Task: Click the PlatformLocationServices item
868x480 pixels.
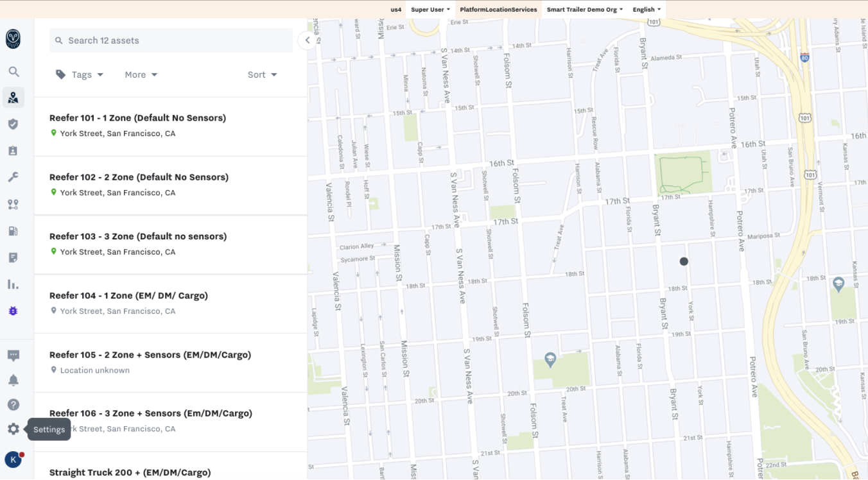Action: pos(498,10)
